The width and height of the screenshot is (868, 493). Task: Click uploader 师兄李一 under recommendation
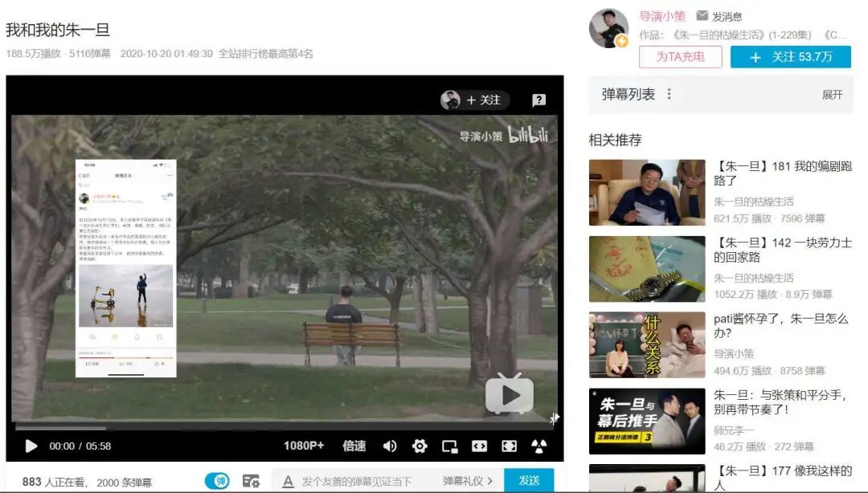pyautogui.click(x=734, y=430)
